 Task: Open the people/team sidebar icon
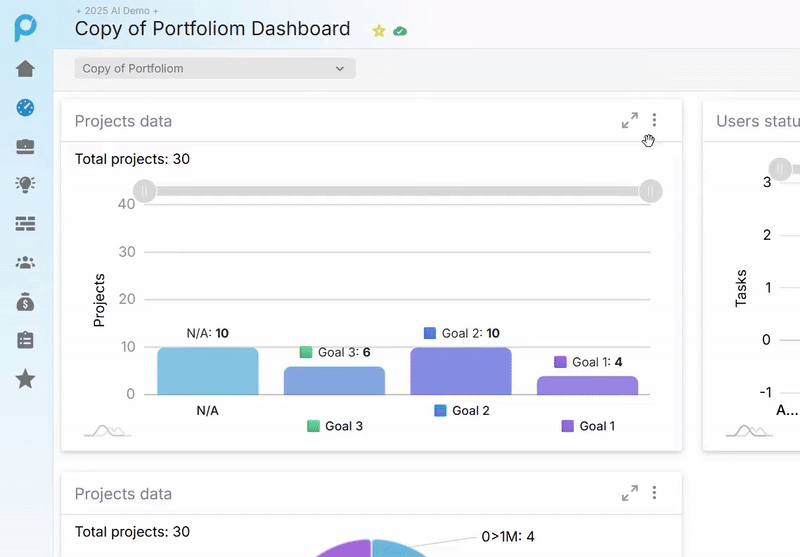(x=26, y=263)
